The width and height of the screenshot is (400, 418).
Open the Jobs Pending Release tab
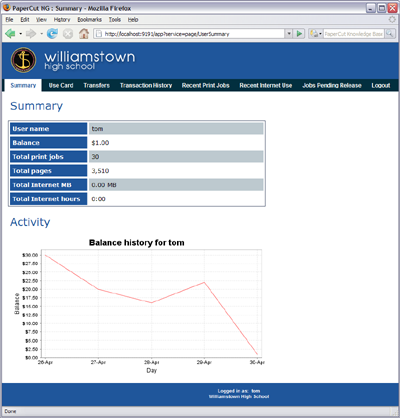[332, 85]
